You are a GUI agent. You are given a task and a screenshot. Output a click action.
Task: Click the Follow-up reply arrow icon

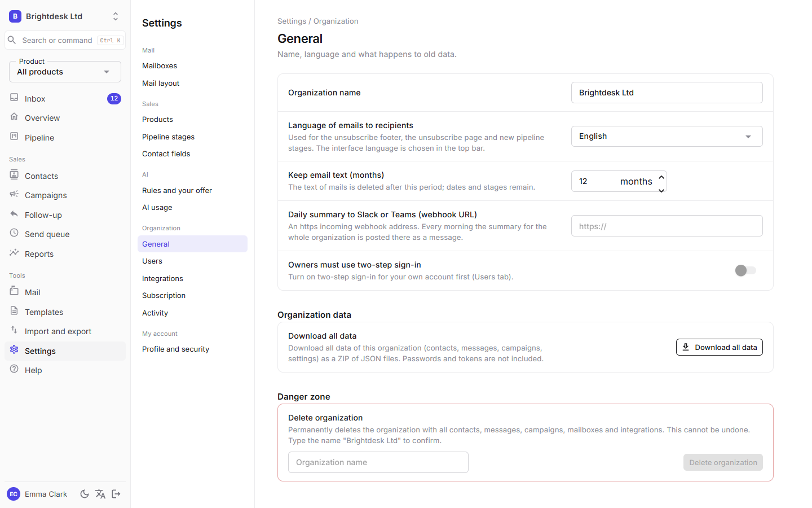coord(14,214)
